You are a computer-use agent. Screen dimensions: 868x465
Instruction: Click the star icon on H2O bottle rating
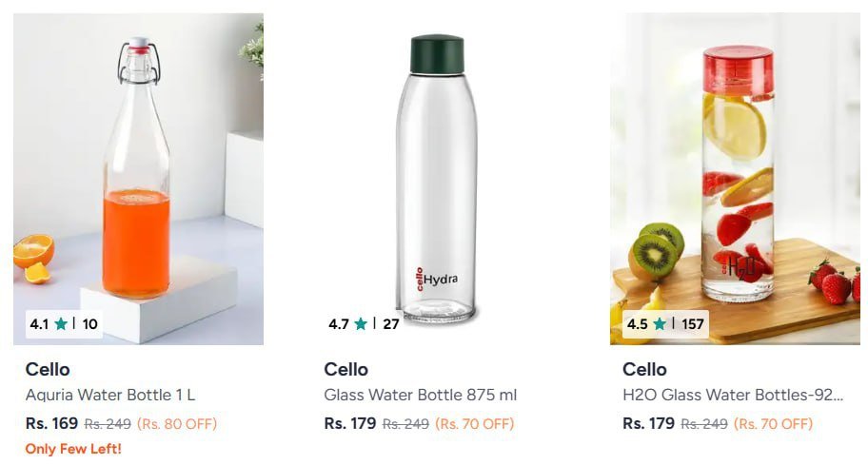click(x=659, y=324)
